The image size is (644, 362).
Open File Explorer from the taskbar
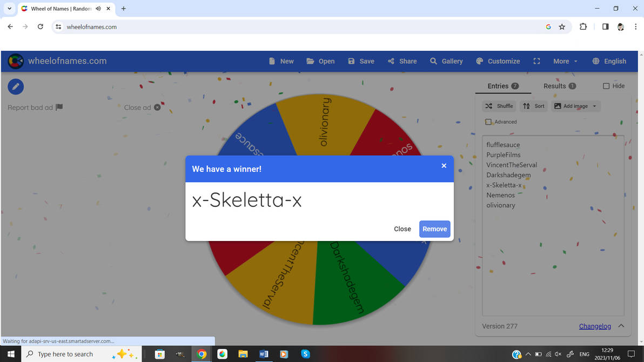pyautogui.click(x=243, y=354)
